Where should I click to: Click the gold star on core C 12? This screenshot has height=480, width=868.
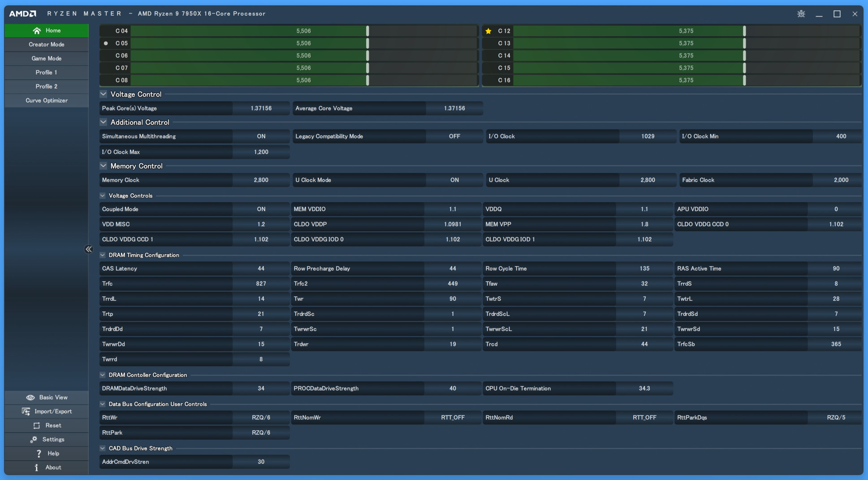point(488,31)
